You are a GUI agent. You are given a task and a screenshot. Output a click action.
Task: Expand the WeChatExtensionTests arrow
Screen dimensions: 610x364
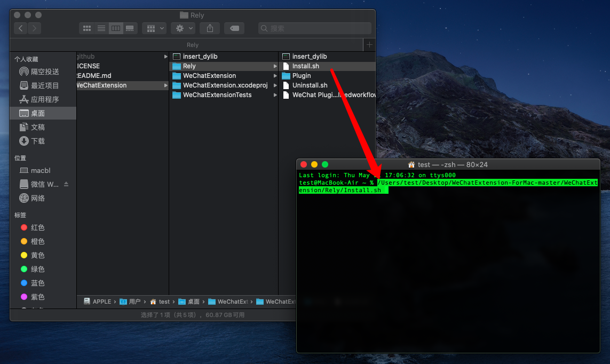tap(275, 95)
